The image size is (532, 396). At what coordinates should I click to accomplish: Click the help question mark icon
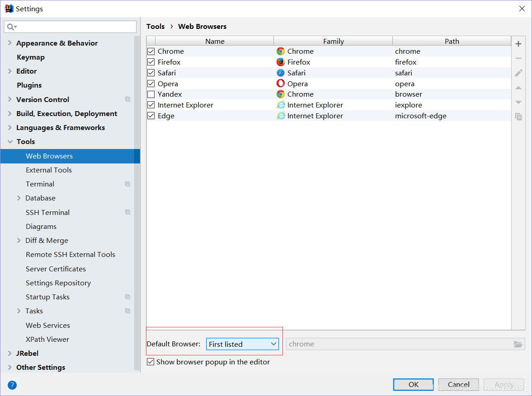12,385
